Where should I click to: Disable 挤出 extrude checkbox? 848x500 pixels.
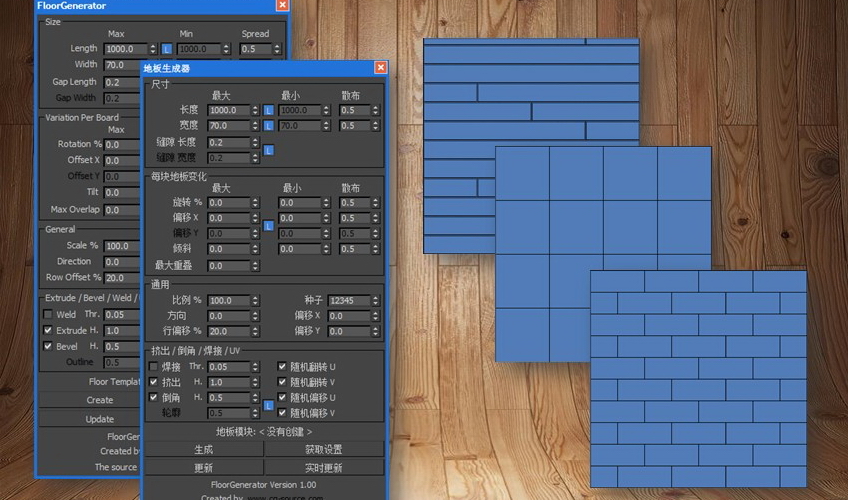click(x=154, y=382)
